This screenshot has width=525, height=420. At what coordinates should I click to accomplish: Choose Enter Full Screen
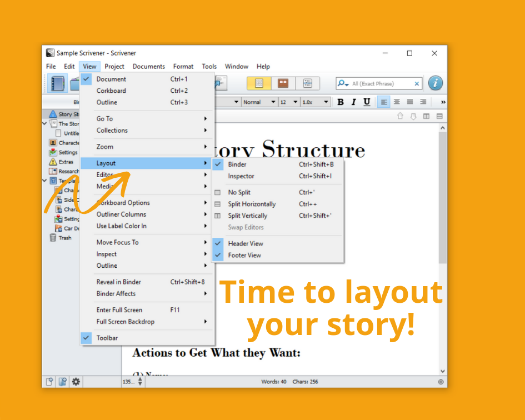click(147, 310)
